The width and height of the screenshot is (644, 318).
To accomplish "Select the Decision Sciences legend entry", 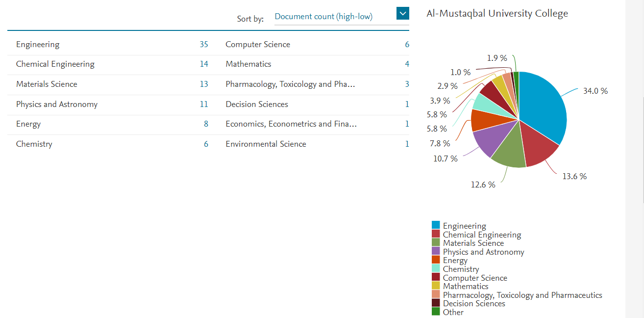I will tap(474, 303).
